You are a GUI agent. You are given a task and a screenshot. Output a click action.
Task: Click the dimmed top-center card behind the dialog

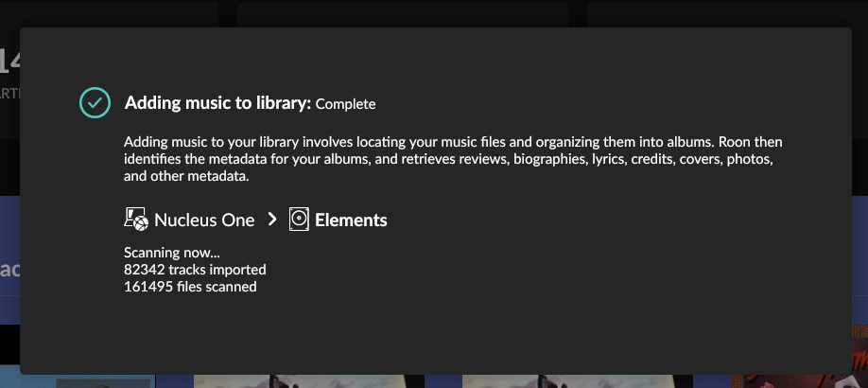point(402,13)
